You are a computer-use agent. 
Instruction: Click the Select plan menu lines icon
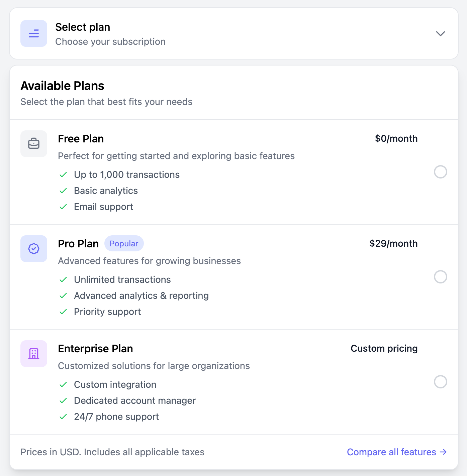(34, 33)
